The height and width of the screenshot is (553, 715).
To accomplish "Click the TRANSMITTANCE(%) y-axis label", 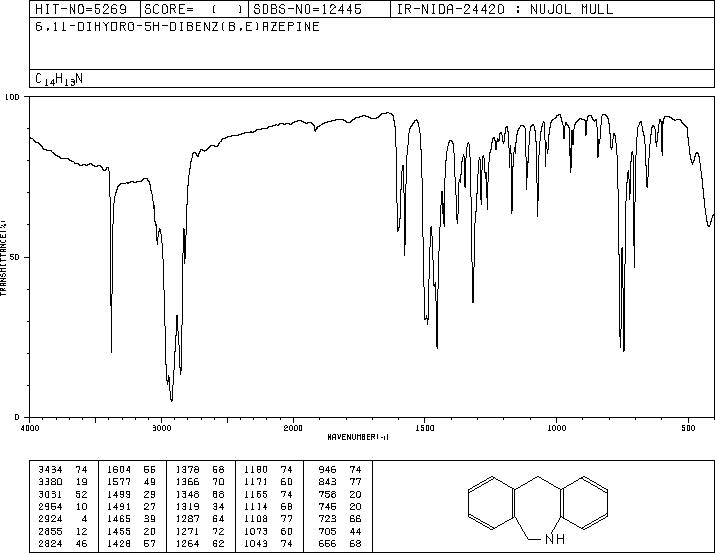I will pyautogui.click(x=3, y=257).
